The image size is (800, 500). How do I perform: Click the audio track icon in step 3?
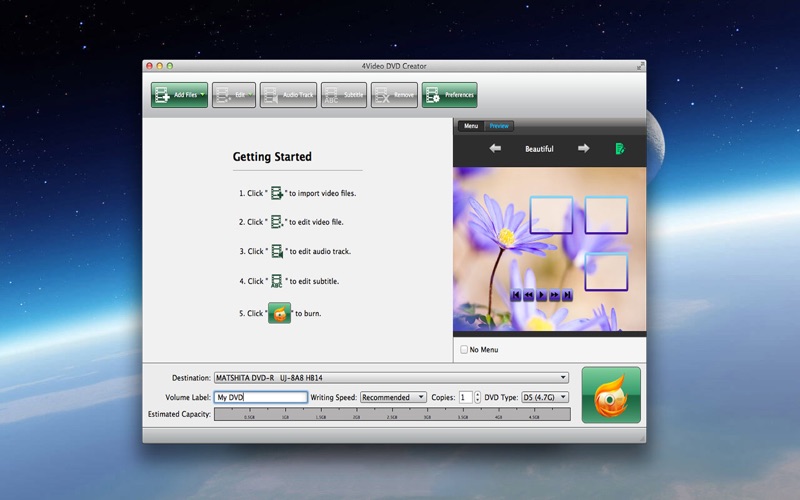tap(277, 251)
